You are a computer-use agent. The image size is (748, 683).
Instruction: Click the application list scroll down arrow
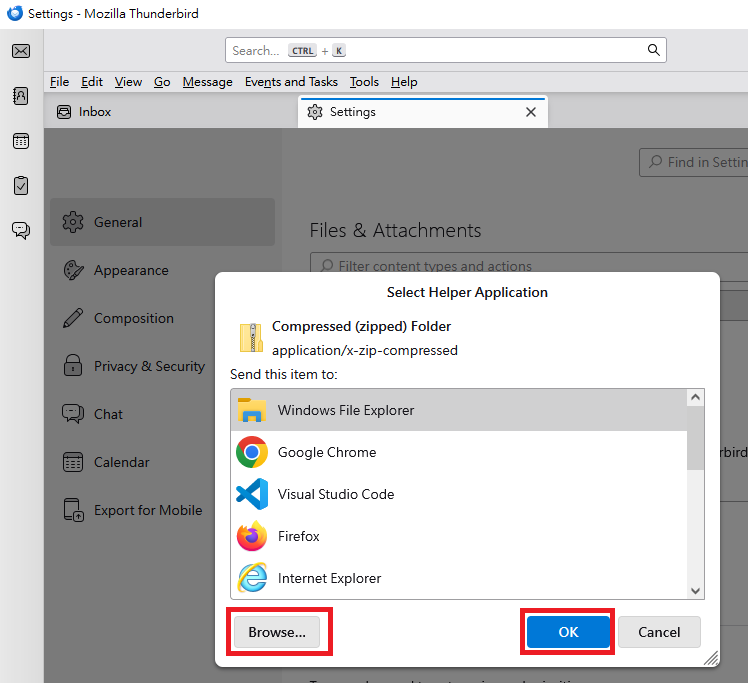696,591
